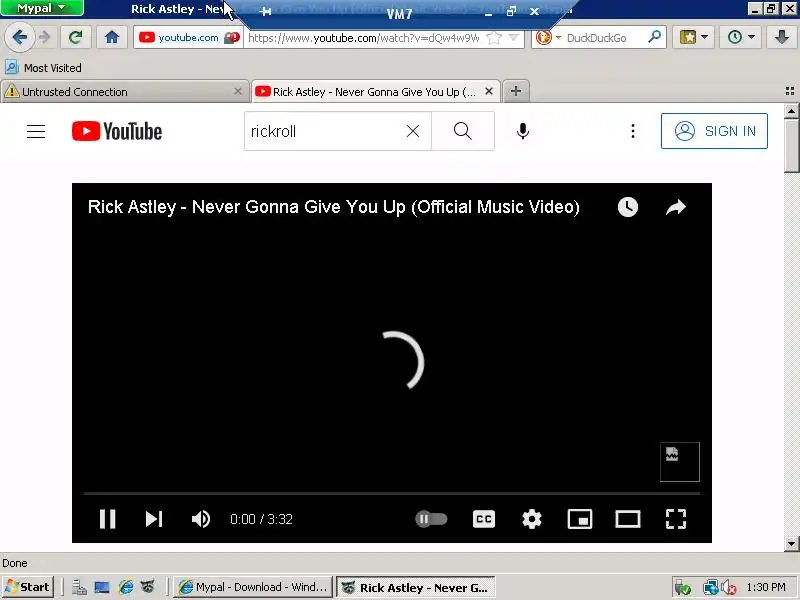
Task: Open Mypal Download taskbar window
Action: (253, 587)
